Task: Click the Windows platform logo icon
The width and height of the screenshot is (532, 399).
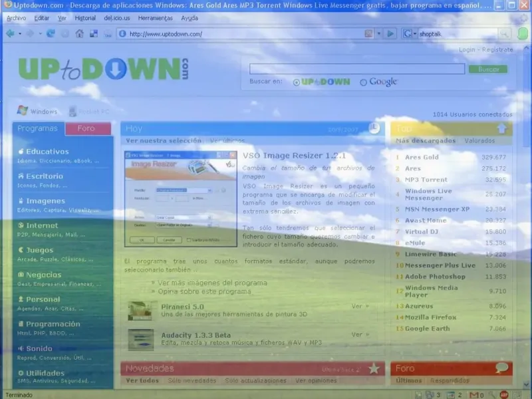Action: (x=23, y=110)
